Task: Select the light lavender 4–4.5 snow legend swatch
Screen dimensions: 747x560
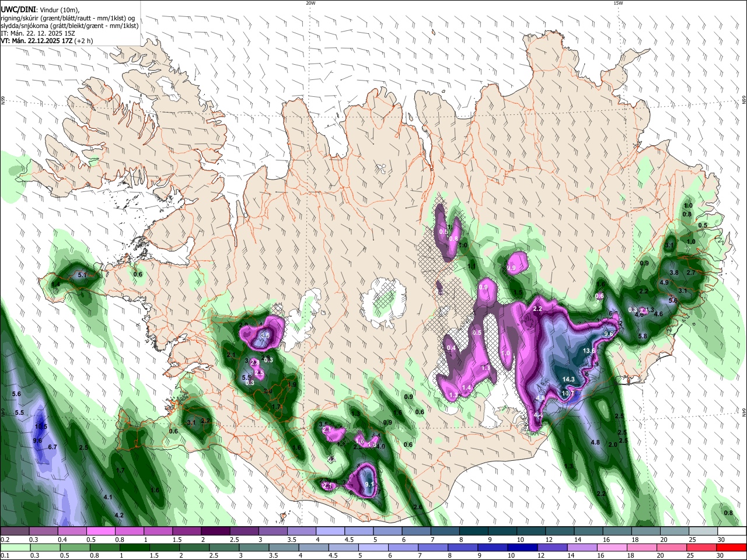Action: click(x=330, y=531)
